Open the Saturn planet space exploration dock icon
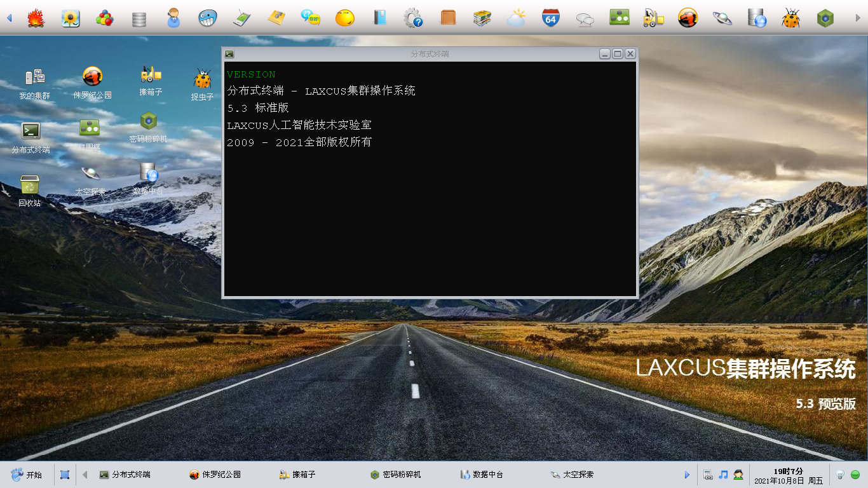 pos(722,18)
